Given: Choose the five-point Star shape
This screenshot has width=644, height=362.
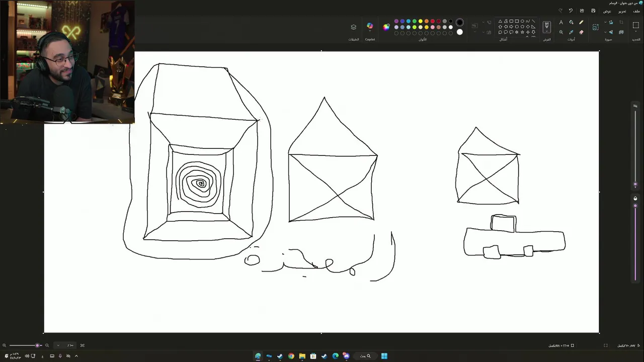Looking at the screenshot, I should point(522,32).
